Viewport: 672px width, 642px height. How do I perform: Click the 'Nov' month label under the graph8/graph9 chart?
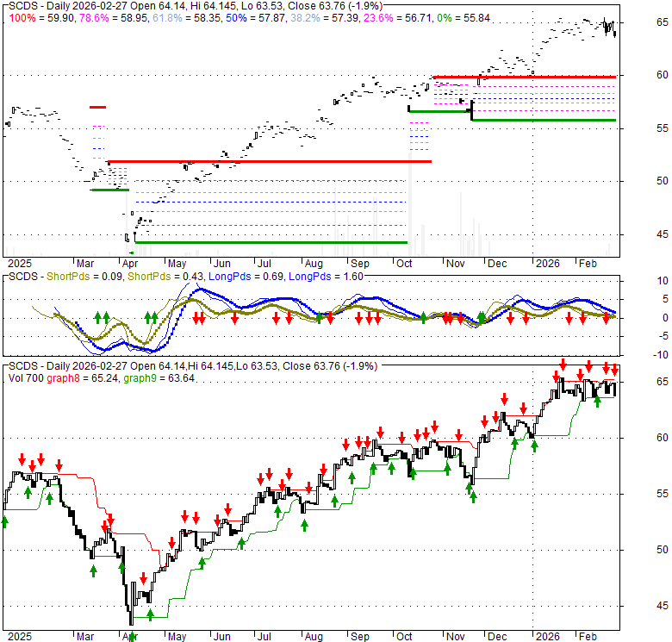455,637
